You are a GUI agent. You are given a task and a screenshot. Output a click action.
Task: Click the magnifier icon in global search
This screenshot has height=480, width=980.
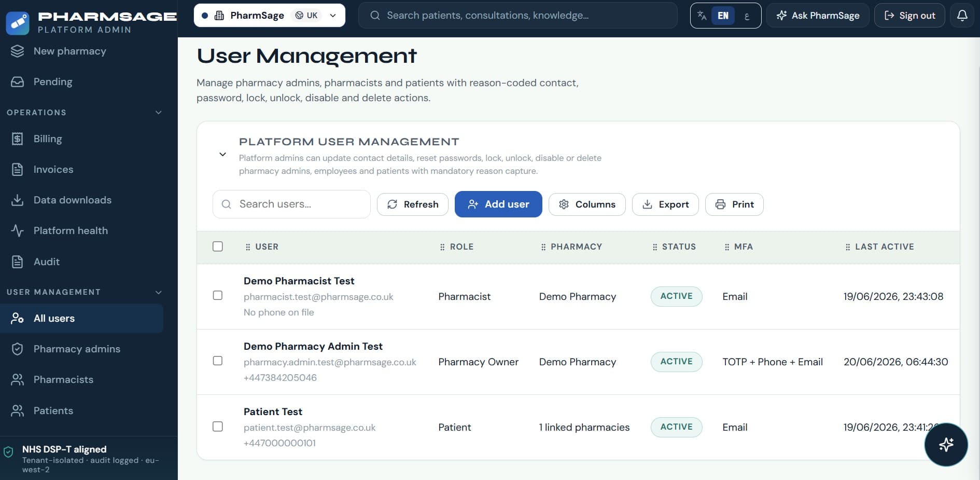[375, 16]
